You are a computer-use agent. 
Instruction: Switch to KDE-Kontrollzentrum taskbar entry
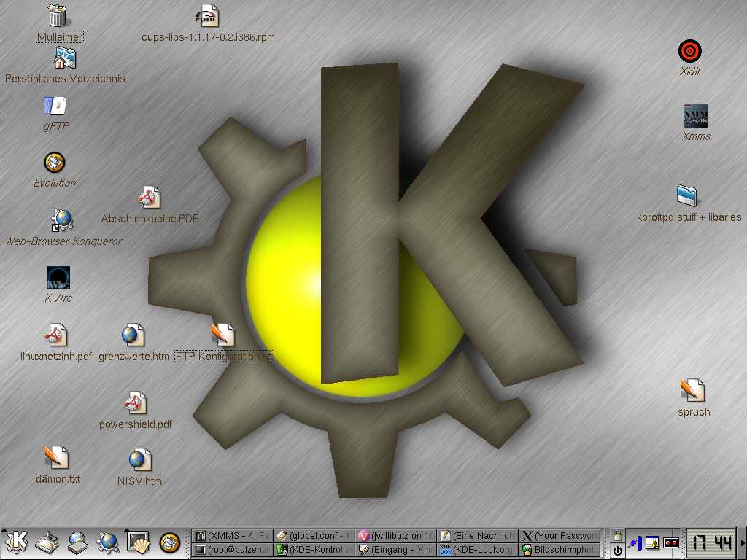(314, 550)
